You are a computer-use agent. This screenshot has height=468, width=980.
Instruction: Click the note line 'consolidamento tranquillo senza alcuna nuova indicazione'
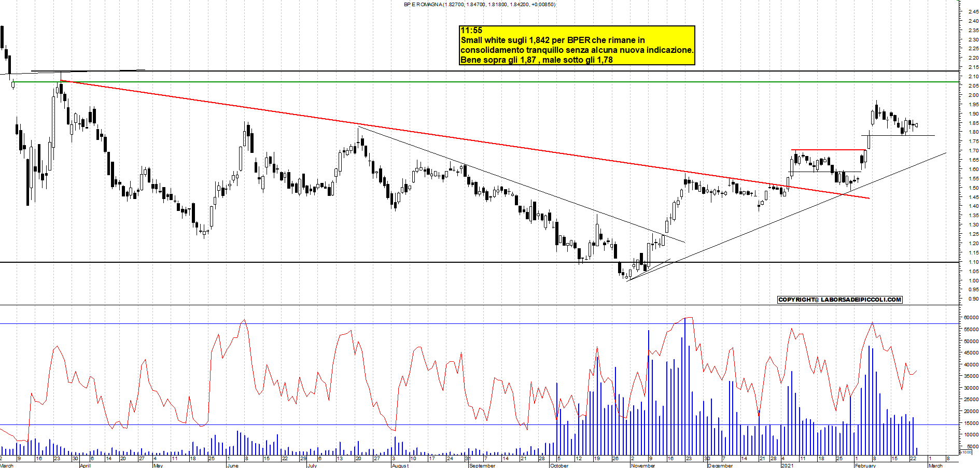[576, 50]
